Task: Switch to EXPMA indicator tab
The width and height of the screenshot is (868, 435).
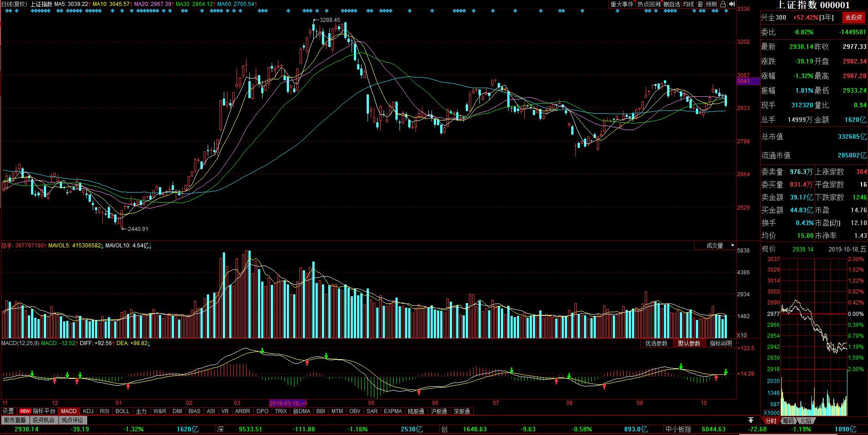Action: point(393,411)
